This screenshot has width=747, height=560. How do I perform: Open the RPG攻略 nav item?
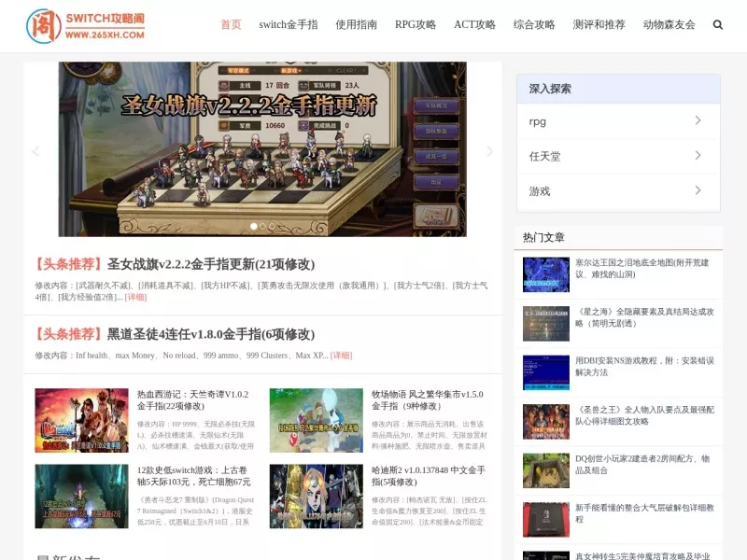click(416, 25)
